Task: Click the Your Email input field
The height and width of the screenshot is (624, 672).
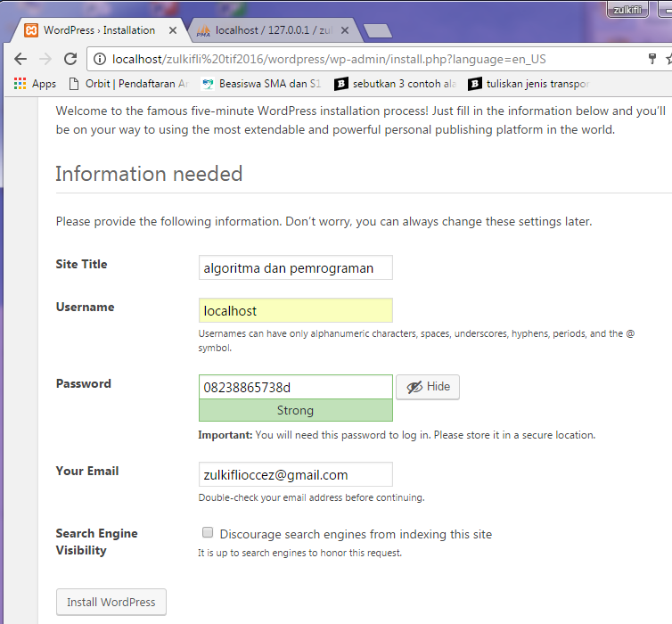Action: (296, 474)
